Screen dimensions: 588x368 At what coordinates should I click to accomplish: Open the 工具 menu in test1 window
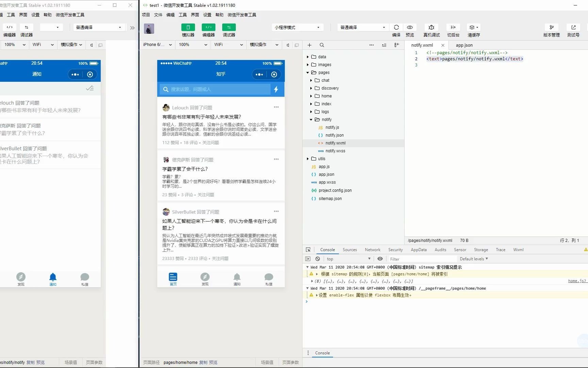click(183, 15)
